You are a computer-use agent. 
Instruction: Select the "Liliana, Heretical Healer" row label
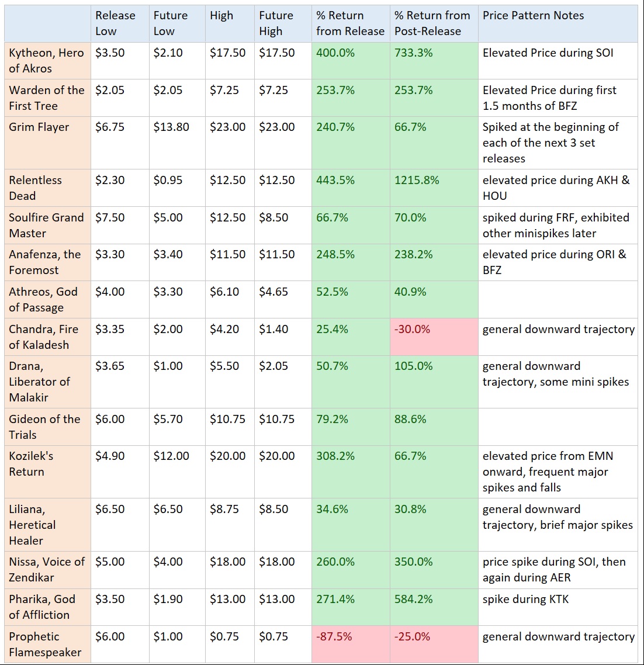pyautogui.click(x=33, y=525)
